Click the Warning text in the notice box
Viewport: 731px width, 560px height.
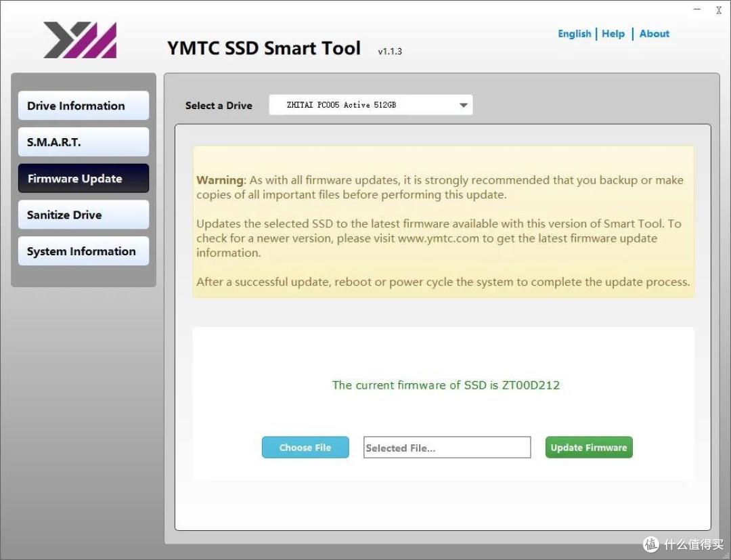click(x=220, y=180)
